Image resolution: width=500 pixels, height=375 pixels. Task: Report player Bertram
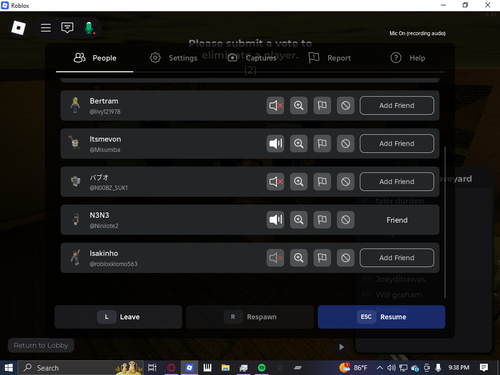coord(322,106)
